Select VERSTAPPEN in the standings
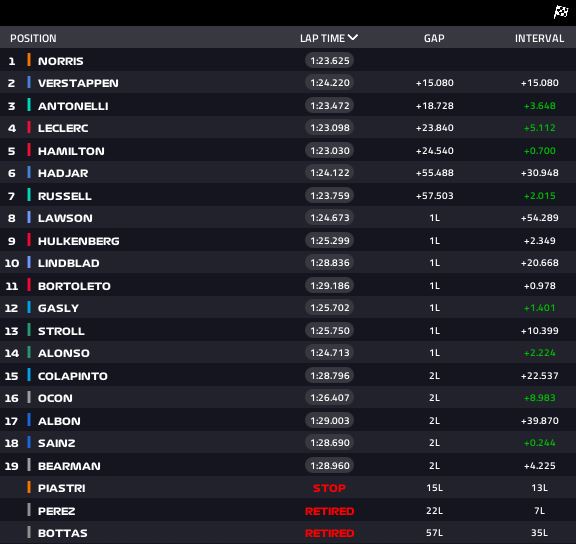 tap(78, 83)
